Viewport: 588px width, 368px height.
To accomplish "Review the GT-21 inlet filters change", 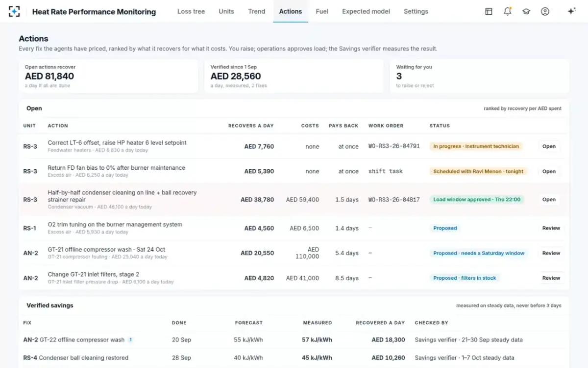I will (551, 278).
